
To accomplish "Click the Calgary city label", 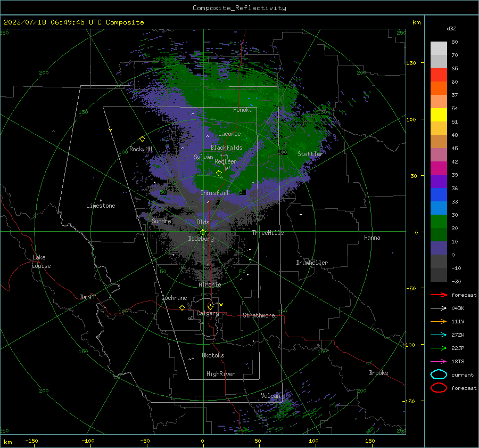I will tap(208, 313).
